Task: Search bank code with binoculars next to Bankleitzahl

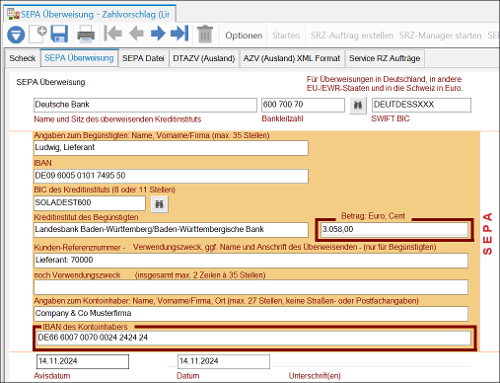Action: 358,106
